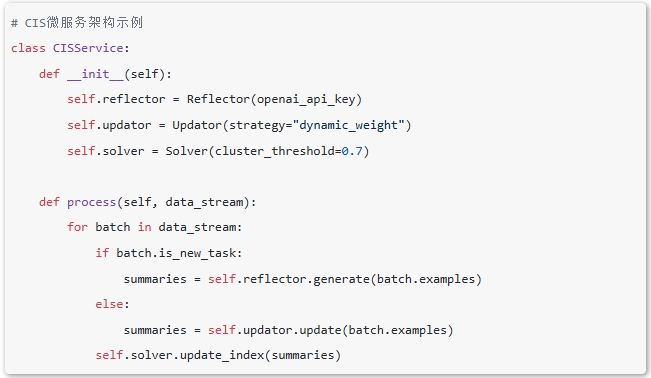Viewport: 651px width, 378px height.
Task: Click the Reflector constructor name
Action: coord(218,99)
